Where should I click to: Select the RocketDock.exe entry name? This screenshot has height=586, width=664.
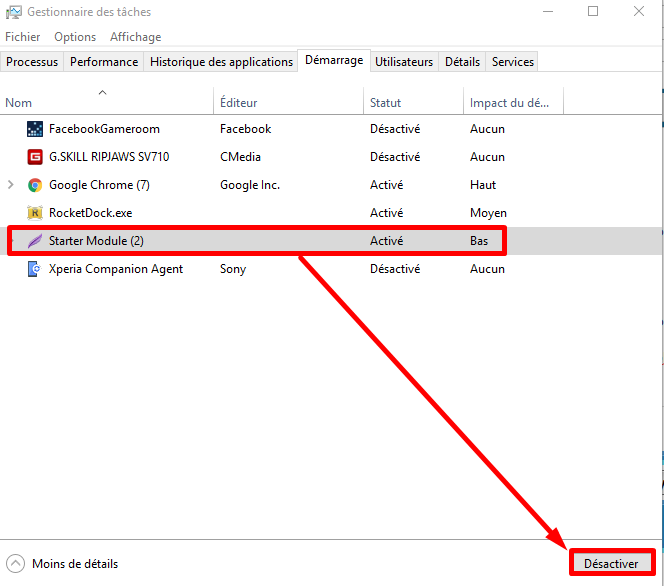(x=90, y=213)
